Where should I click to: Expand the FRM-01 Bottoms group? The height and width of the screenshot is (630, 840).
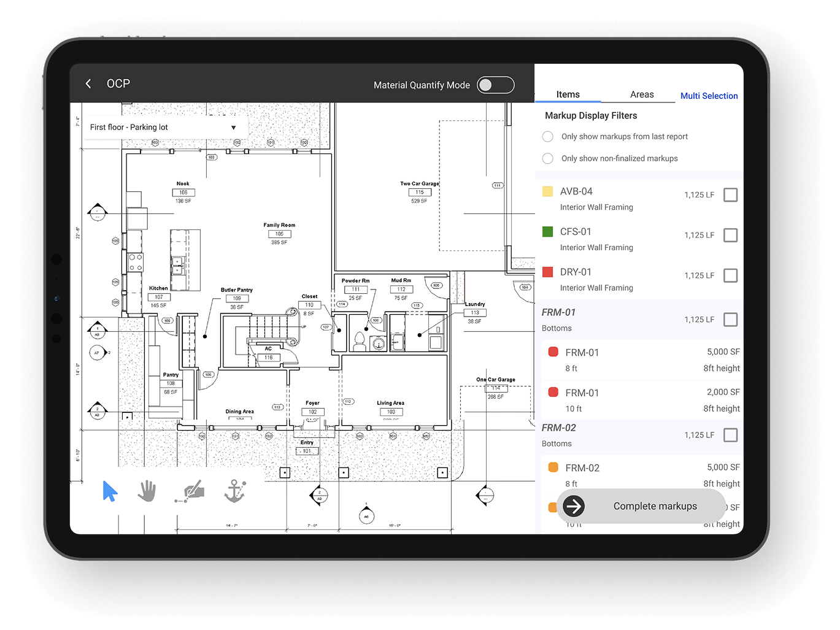tap(639, 320)
